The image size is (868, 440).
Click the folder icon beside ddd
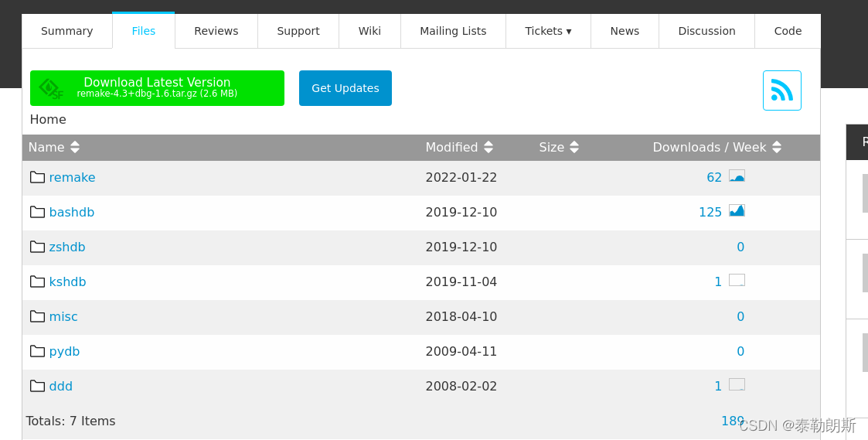[38, 386]
